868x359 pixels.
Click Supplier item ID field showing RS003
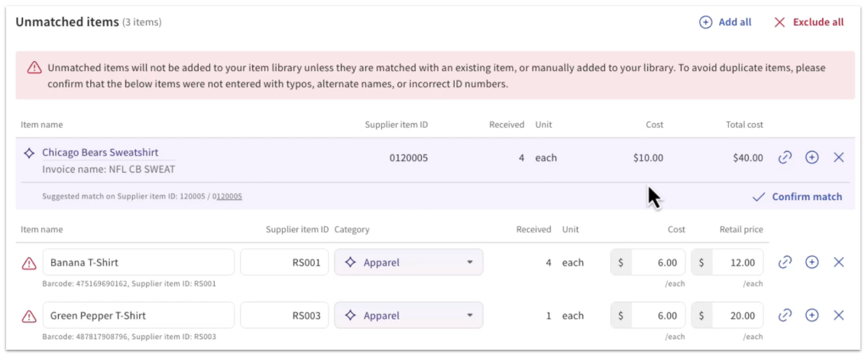[x=286, y=315]
